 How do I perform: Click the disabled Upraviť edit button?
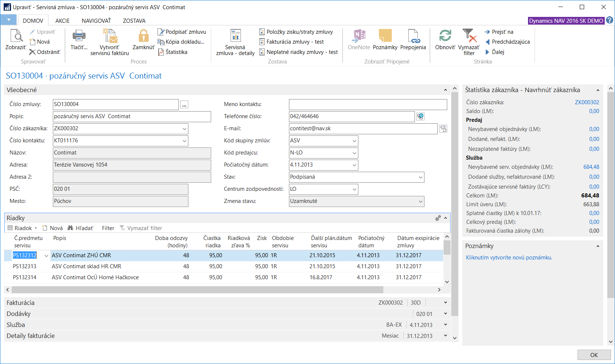click(x=42, y=32)
